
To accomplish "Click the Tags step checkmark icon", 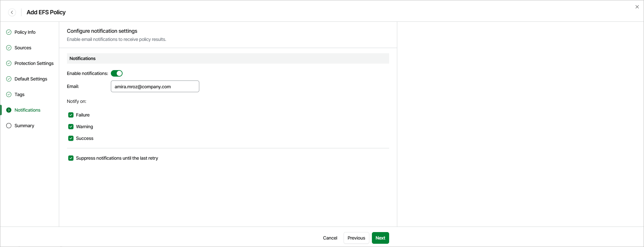I will [x=8, y=94].
